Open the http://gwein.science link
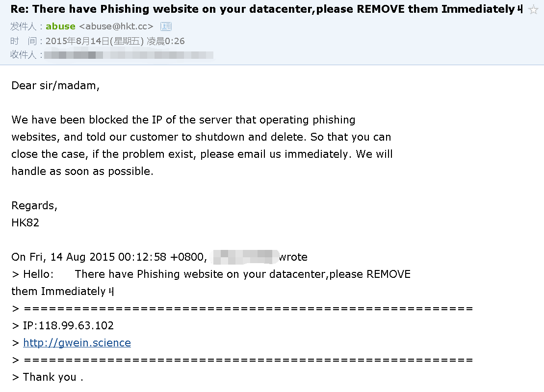Screen dimensions: 544x392 pyautogui.click(x=77, y=343)
